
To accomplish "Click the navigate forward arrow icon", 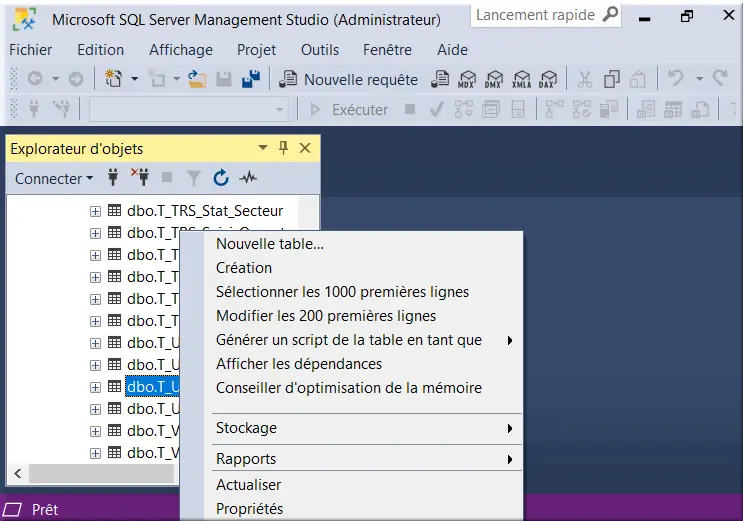I will (x=76, y=79).
